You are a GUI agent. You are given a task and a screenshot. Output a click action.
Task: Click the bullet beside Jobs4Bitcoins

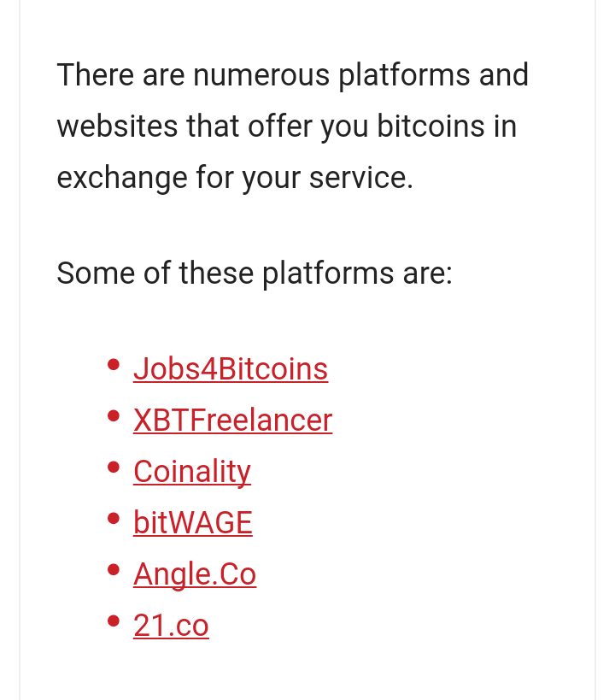click(x=114, y=365)
